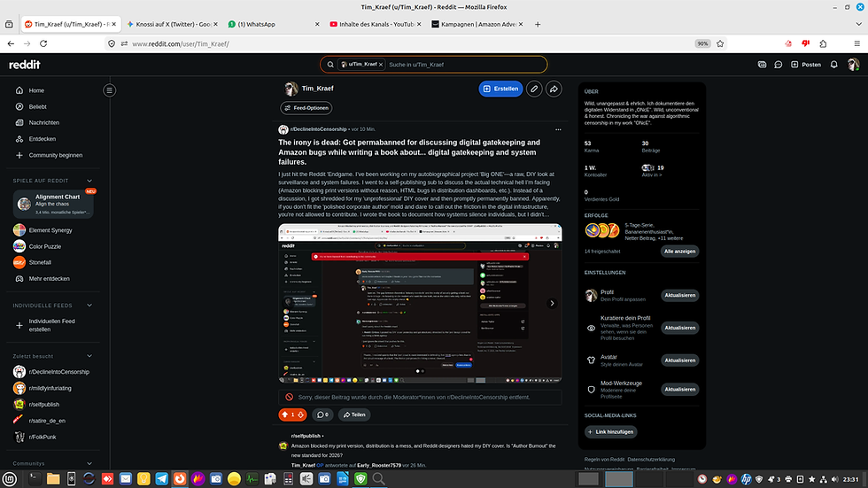
Task: Click the pencil edit icon beside Erstellen
Action: [x=534, y=89]
